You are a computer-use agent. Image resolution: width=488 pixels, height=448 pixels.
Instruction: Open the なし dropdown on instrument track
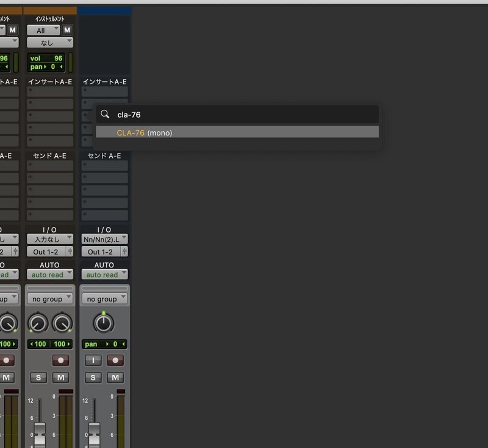[x=50, y=42]
